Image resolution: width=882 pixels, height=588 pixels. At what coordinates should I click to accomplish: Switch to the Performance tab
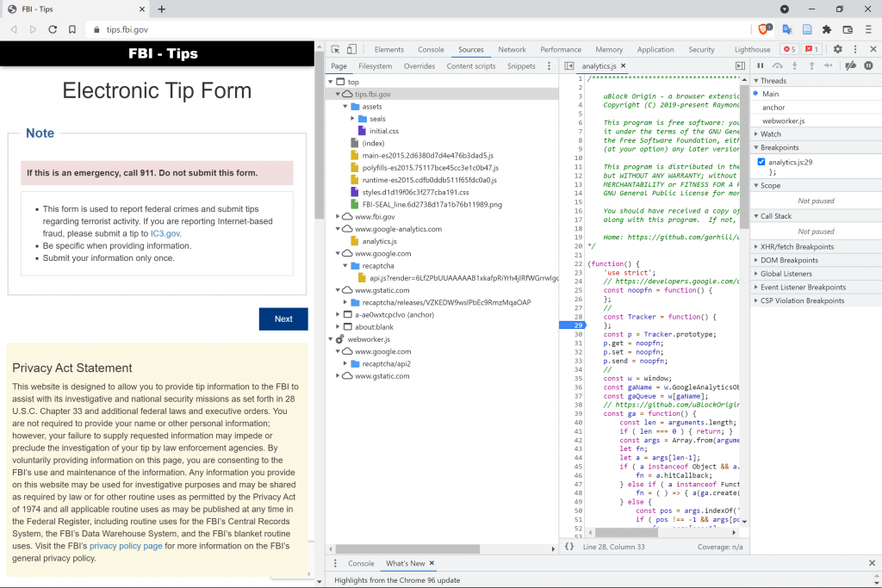pos(561,49)
